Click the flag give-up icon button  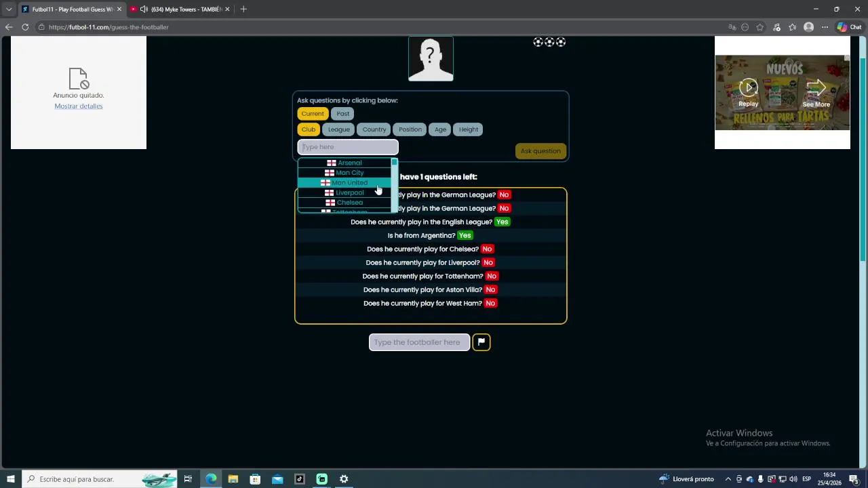[481, 342]
